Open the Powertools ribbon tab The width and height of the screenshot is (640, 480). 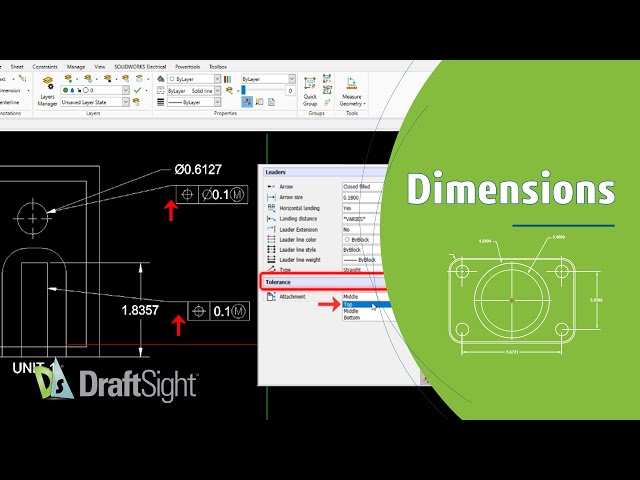[x=187, y=67]
